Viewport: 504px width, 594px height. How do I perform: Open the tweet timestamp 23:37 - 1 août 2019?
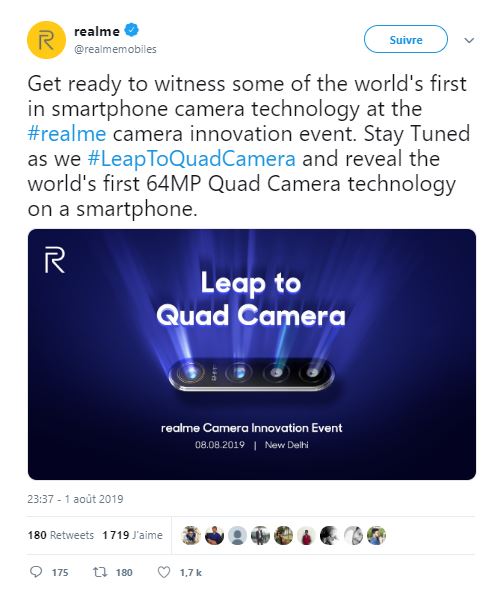[75, 499]
